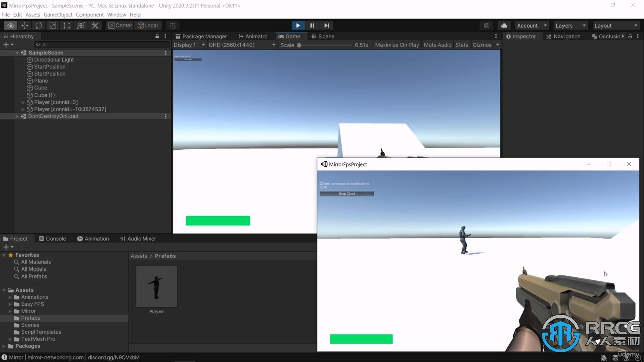Select the Rect transform tool
The height and width of the screenshot is (362, 644).
click(66, 25)
